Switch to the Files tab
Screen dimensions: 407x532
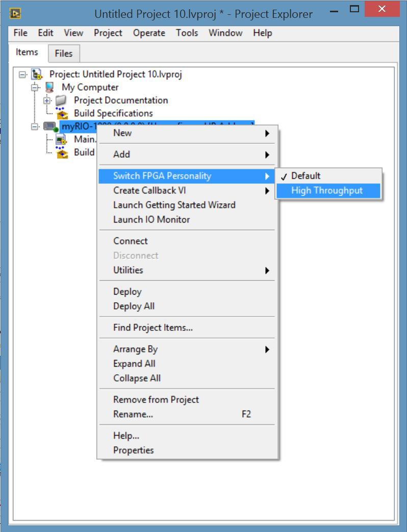[x=64, y=53]
